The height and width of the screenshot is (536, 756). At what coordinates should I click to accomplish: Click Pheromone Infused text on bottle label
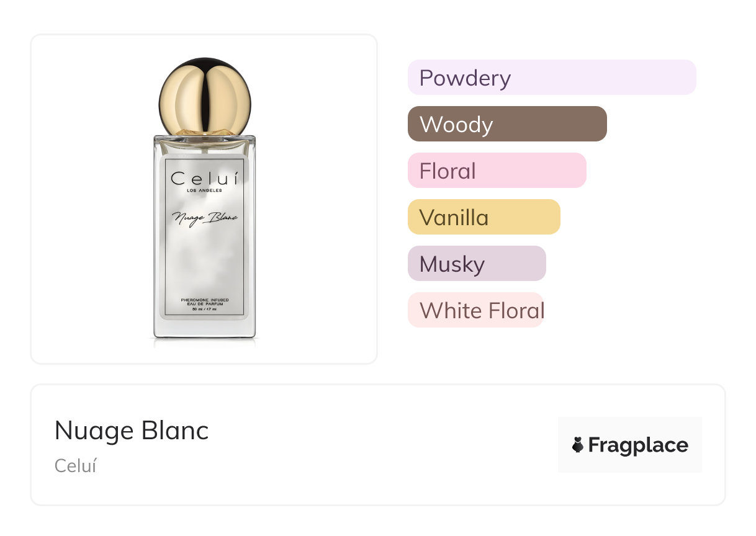coord(204,300)
